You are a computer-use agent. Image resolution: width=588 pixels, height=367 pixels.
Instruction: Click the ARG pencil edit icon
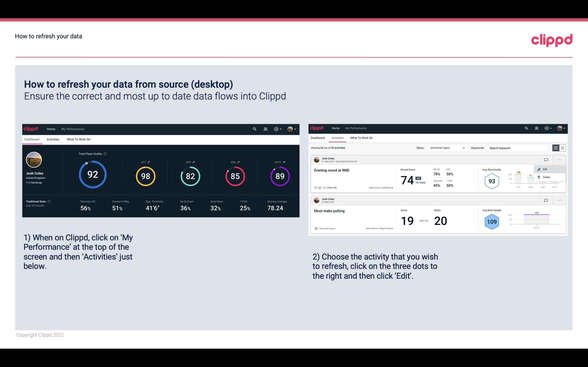pos(239,162)
